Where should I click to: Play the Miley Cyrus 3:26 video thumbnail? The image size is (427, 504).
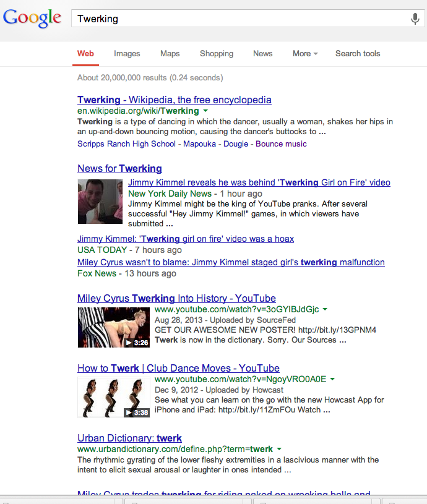tap(114, 327)
